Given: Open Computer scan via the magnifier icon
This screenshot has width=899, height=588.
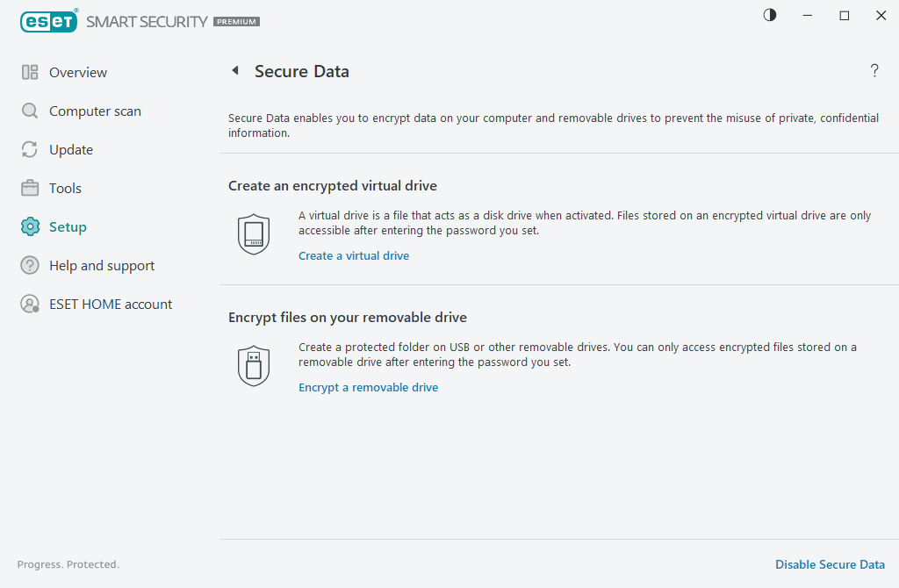Looking at the screenshot, I should coord(30,111).
